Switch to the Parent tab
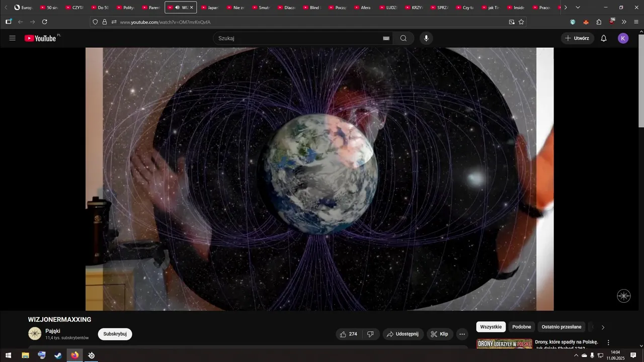 151,8
